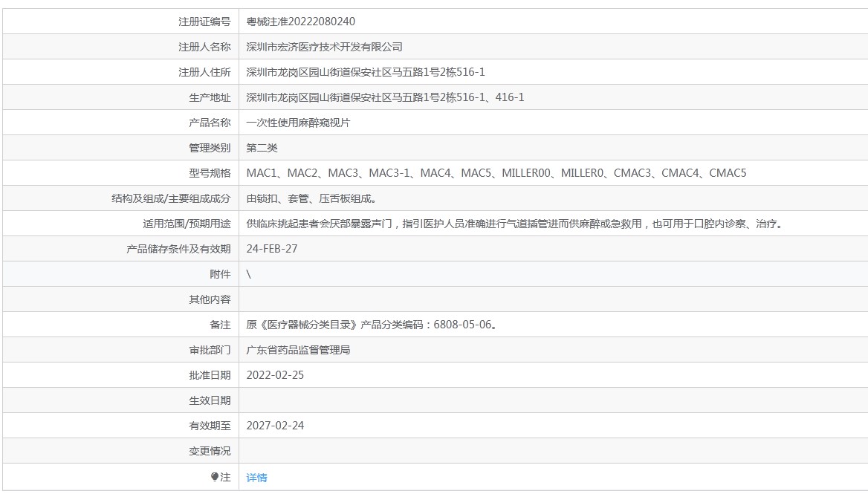The image size is (868, 494).
Task: Click the bulb icon beside 注
Action: click(214, 477)
